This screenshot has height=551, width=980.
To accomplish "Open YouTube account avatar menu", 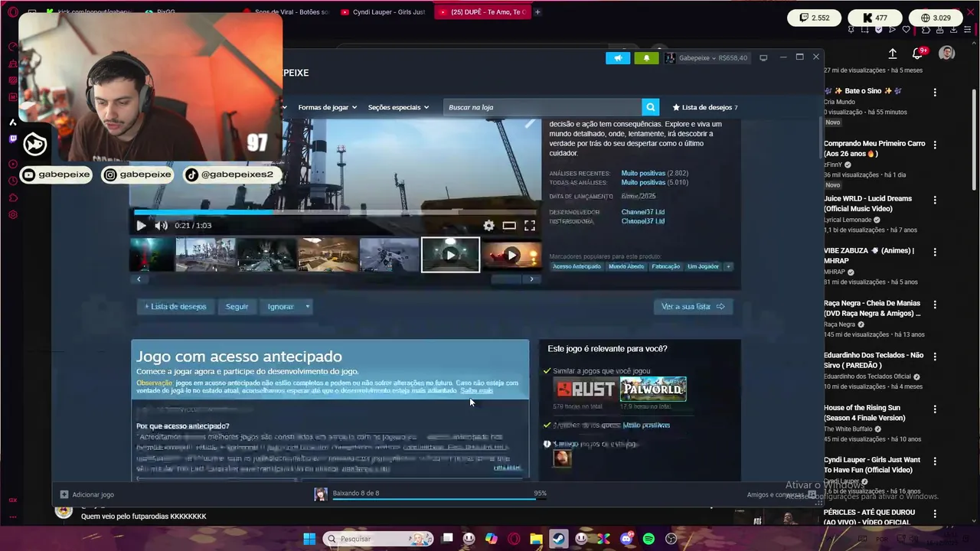I will (x=947, y=53).
